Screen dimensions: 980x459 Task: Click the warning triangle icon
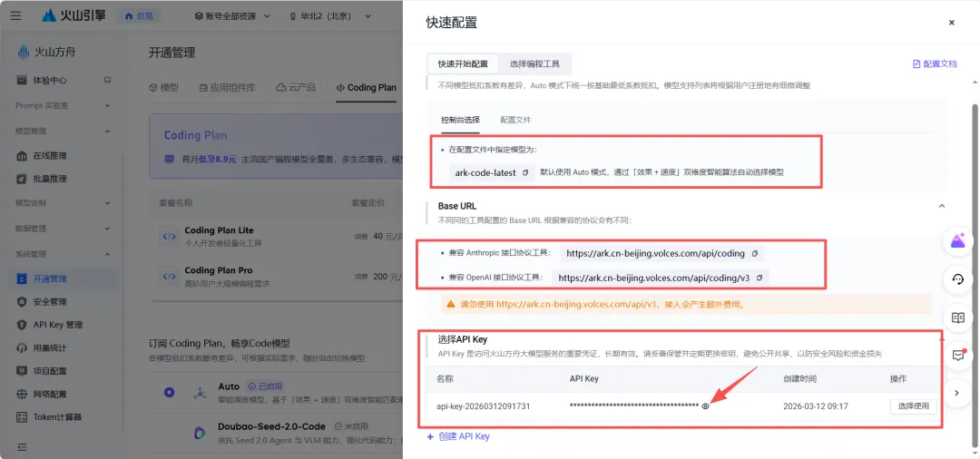point(451,305)
